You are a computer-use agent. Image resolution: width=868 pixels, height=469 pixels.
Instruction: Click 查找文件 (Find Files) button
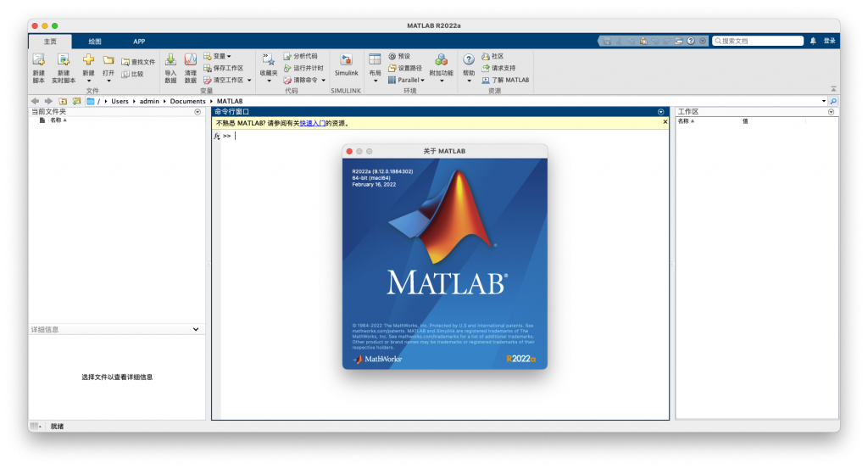[138, 62]
